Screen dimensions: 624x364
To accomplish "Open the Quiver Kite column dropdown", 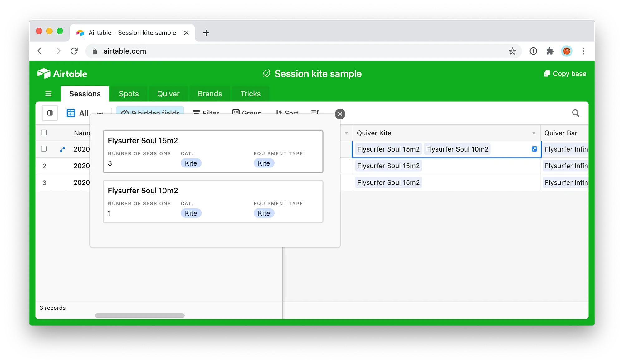I will click(x=534, y=133).
